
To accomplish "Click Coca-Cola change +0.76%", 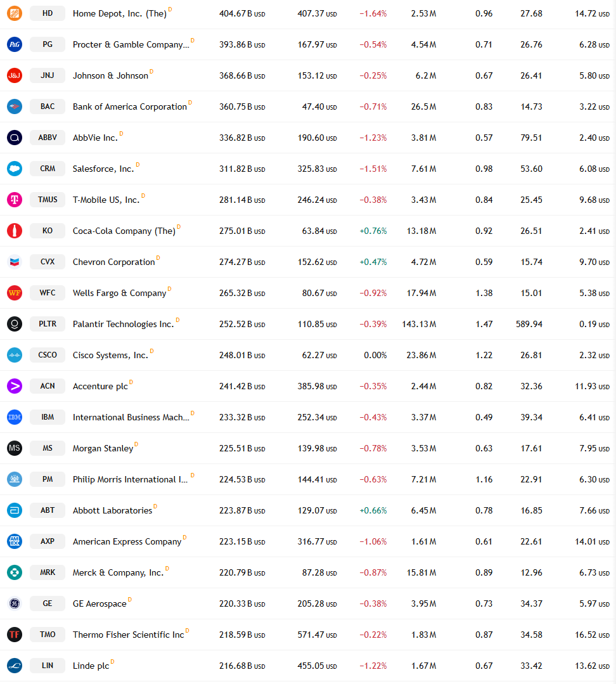I will [373, 231].
